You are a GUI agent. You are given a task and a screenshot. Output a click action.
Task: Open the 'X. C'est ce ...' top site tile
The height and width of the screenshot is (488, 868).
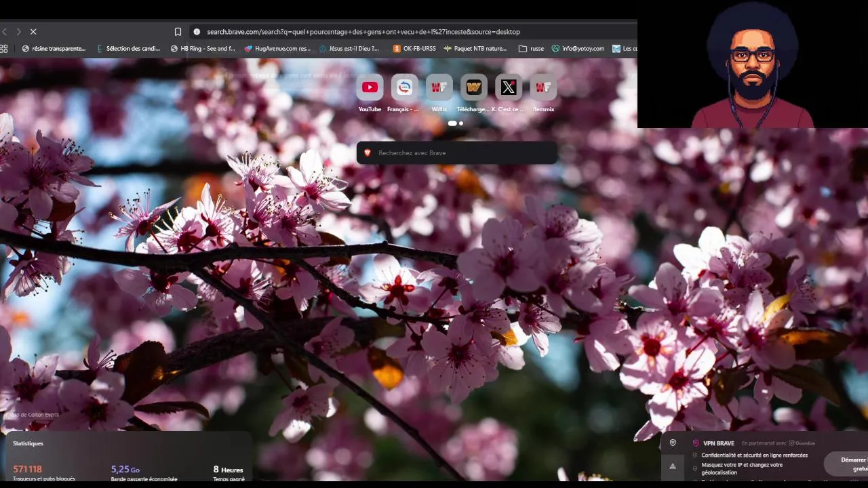pyautogui.click(x=508, y=94)
